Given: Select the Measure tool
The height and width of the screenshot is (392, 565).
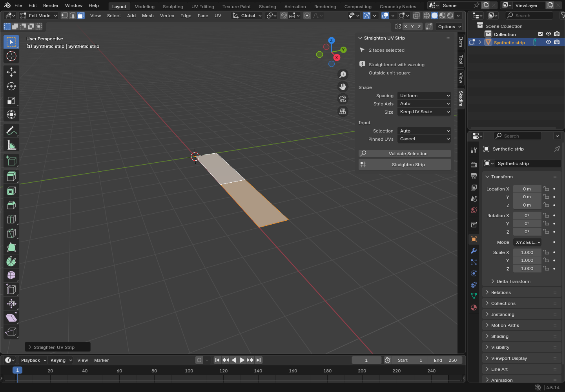Looking at the screenshot, I should click(x=11, y=145).
